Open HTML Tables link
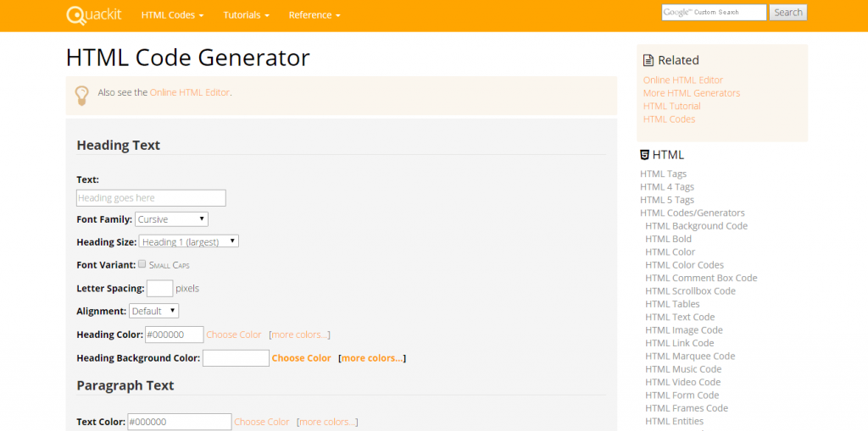The height and width of the screenshot is (431, 868). (672, 304)
